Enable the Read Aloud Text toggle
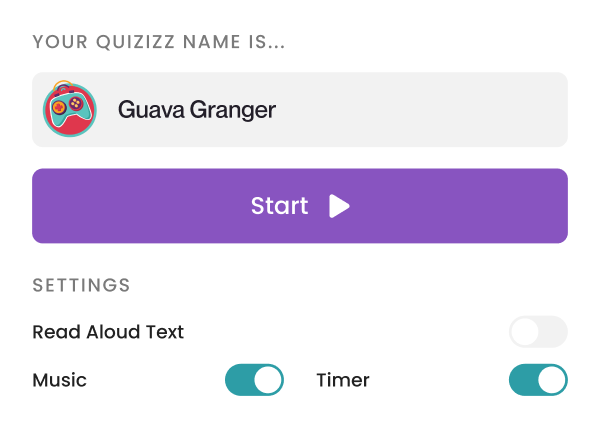 (x=538, y=332)
